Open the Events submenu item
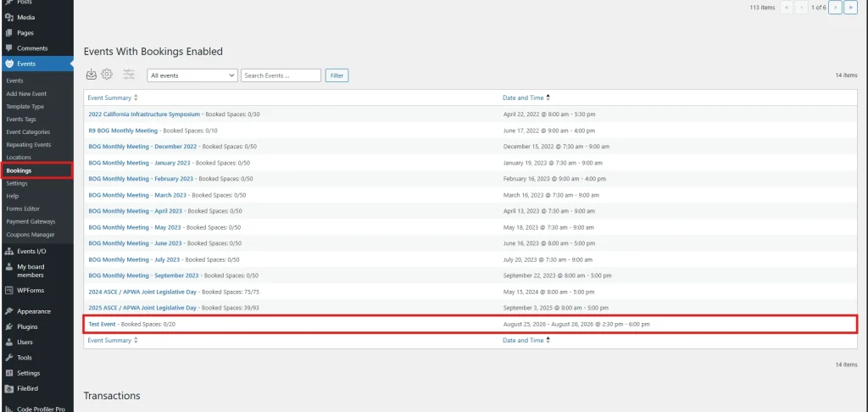This screenshot has height=412, width=868. tap(14, 81)
